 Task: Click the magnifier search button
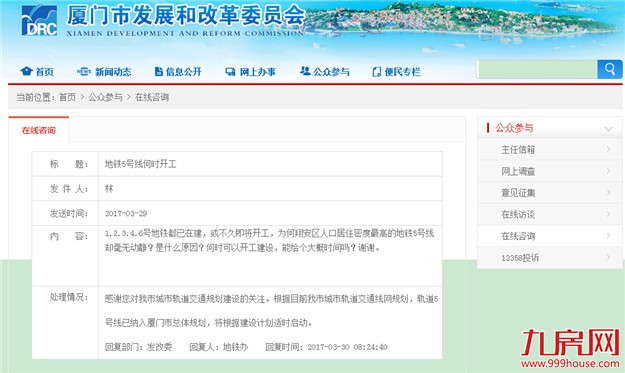pos(609,69)
